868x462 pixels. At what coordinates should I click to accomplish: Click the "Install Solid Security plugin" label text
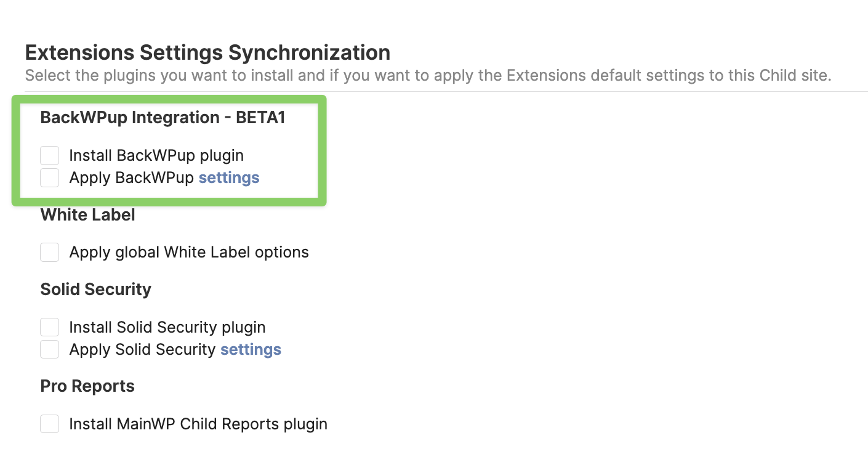(x=167, y=327)
